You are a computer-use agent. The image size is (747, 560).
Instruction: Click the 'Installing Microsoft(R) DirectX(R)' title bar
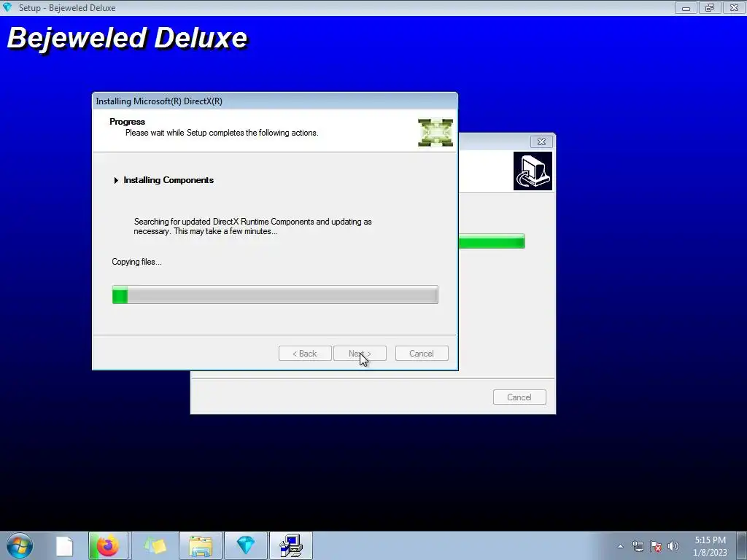(275, 101)
